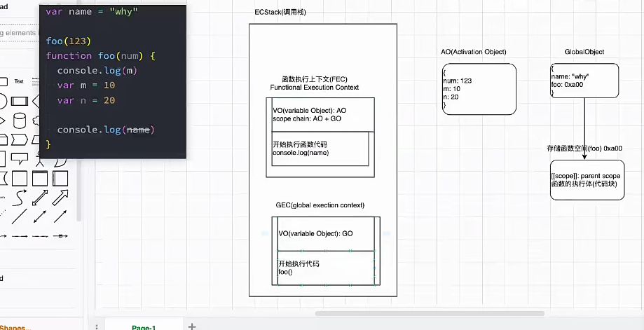Select the container shape with top header

(x=40, y=179)
